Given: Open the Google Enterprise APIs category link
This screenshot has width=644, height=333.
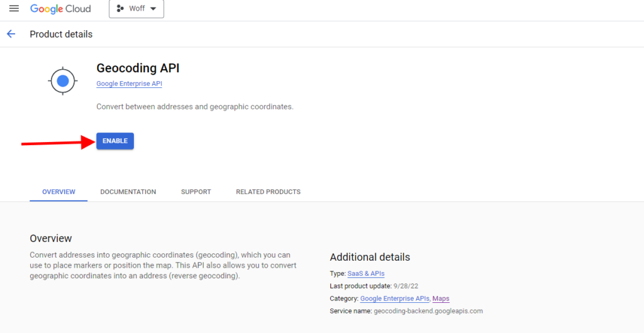Looking at the screenshot, I should (395, 298).
